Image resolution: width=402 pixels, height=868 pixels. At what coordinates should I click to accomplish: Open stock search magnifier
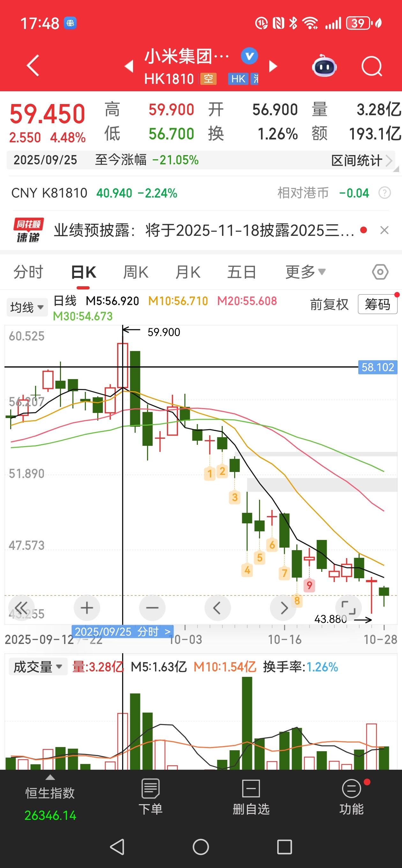coord(372,66)
